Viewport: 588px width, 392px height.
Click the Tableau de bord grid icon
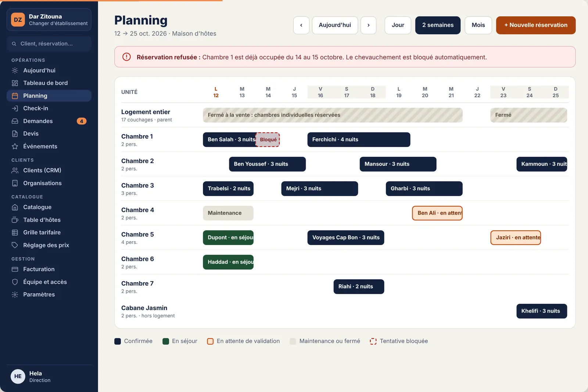pyautogui.click(x=15, y=83)
